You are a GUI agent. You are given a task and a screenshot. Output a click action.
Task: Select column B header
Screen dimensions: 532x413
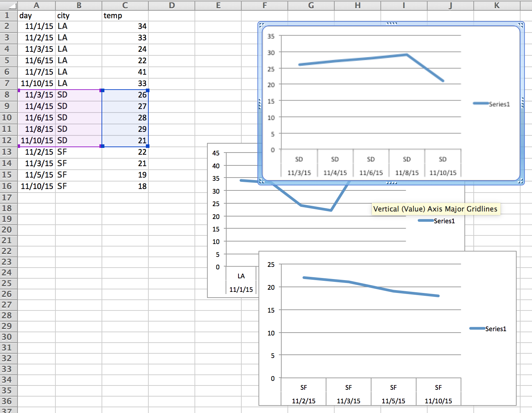pos(79,5)
